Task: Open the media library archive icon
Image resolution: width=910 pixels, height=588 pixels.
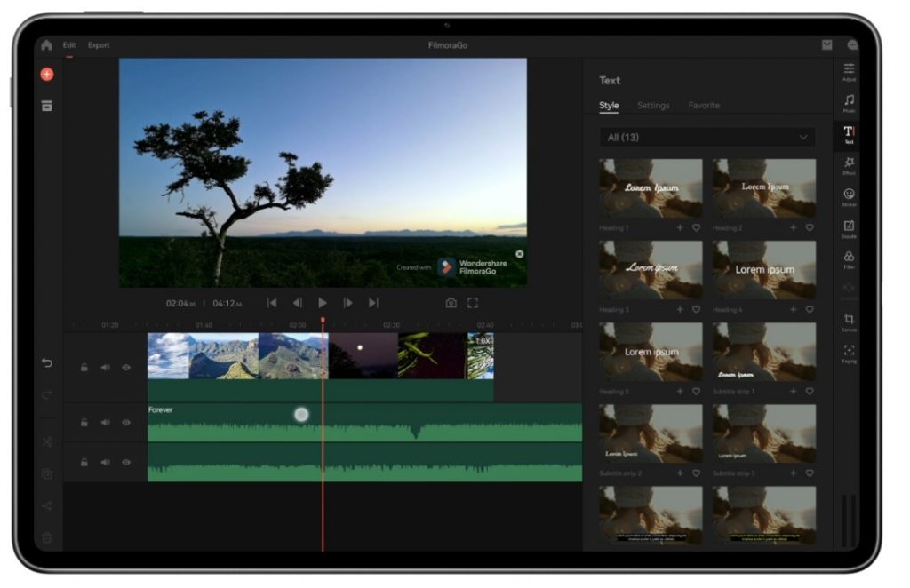Action: click(x=47, y=106)
